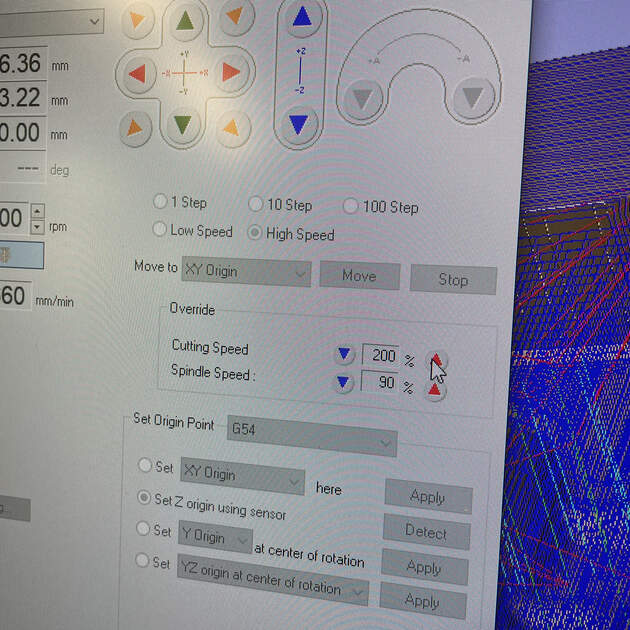Jog diagonally toward -X -Y corner
Viewport: 630px width, 630px height.
point(135,128)
